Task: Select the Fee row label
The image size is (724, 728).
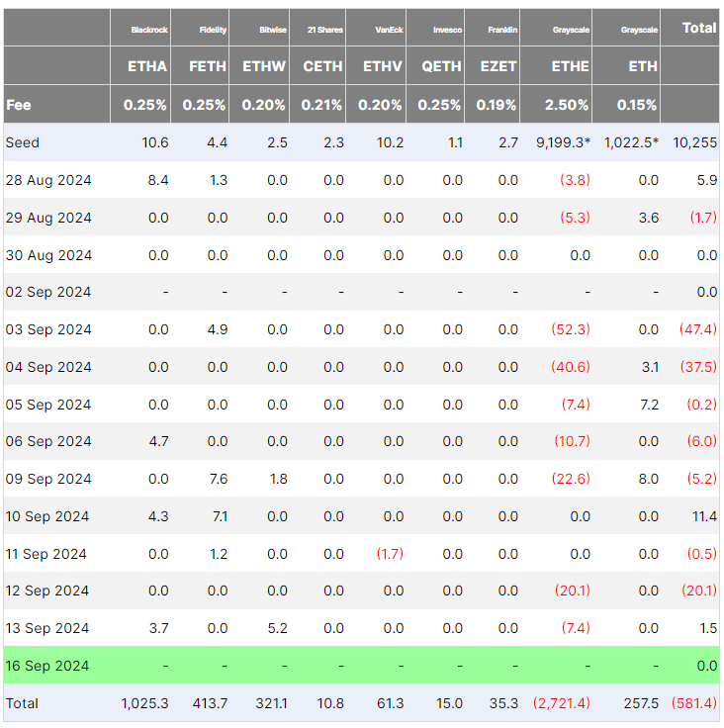Action: coord(19,104)
